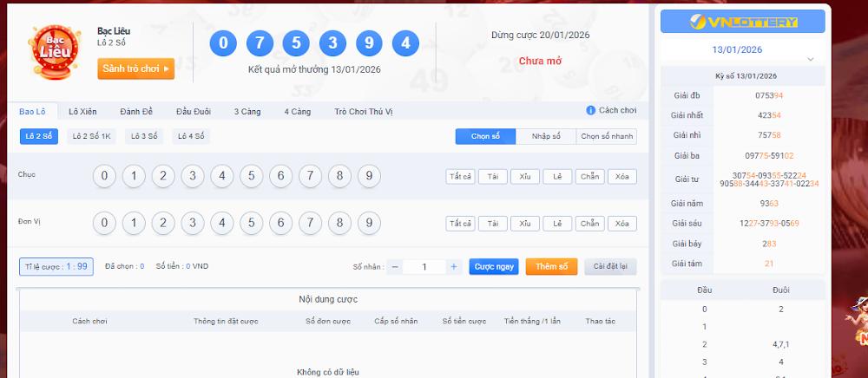Toggle number 3 in the Chục row
The image size is (868, 378).
click(x=193, y=176)
